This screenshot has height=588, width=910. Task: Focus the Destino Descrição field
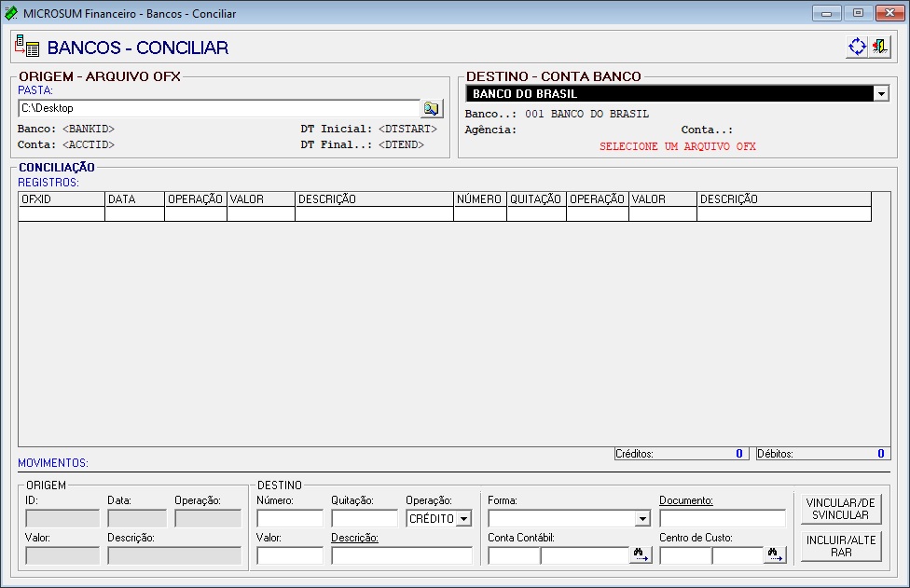[402, 555]
